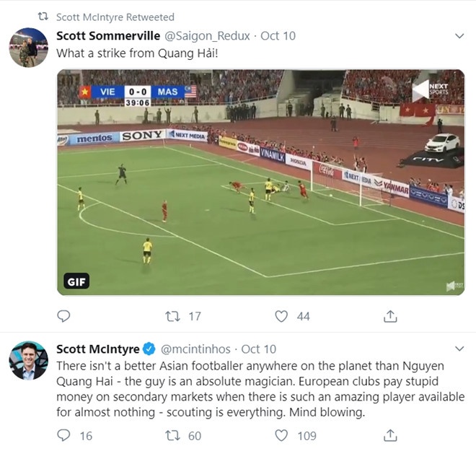476x451 pixels.
Task: Click the GIF badge on the video
Action: (x=75, y=281)
